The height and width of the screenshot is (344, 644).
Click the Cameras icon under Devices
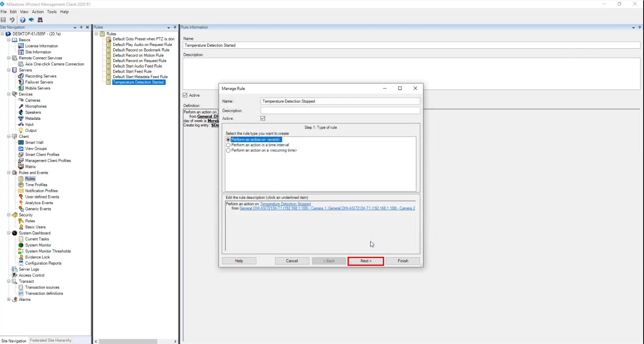(x=21, y=100)
